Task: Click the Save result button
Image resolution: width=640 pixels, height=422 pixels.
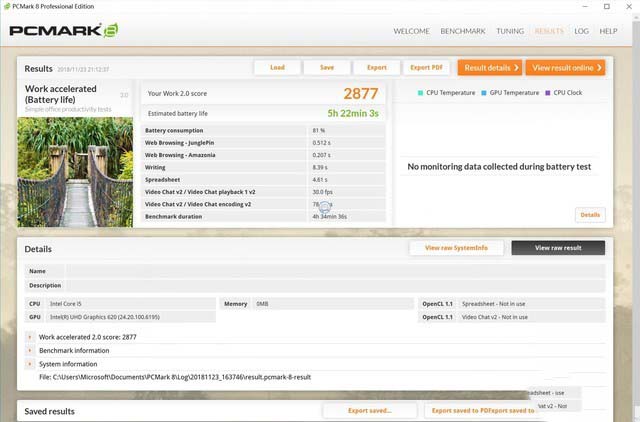Action: coord(327,68)
